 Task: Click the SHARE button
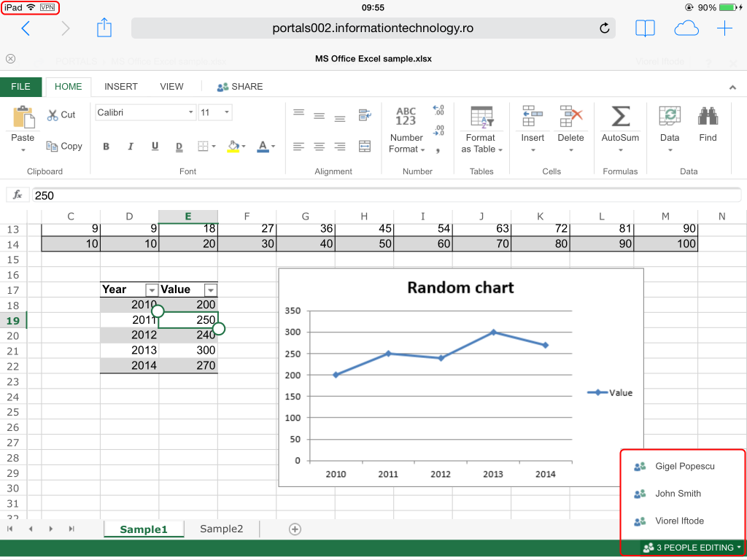point(240,87)
